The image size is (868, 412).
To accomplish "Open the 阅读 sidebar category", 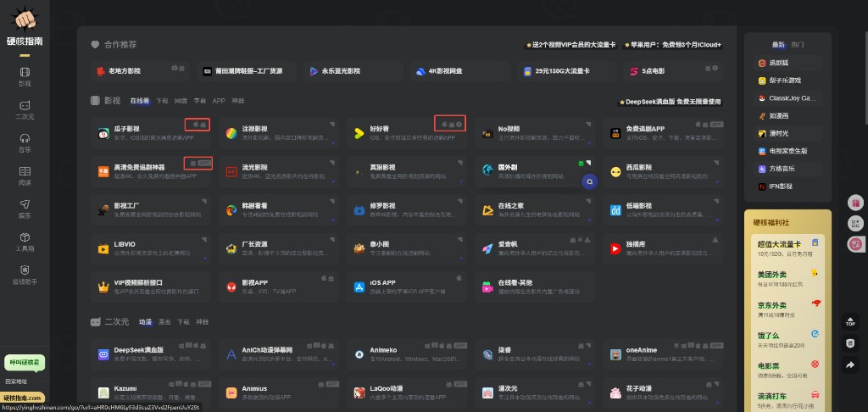I will tap(25, 176).
